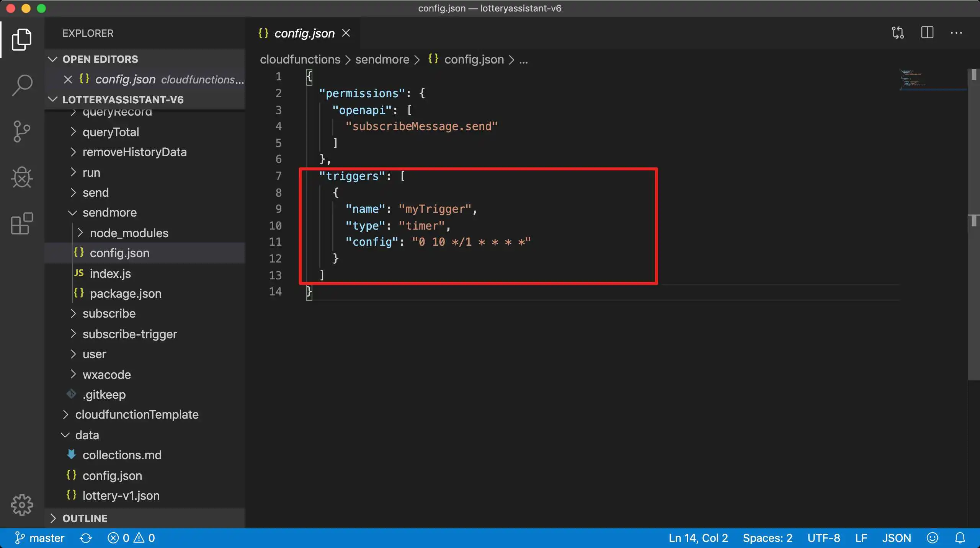Open the Search view in activity bar
The height and width of the screenshot is (548, 980).
click(22, 85)
